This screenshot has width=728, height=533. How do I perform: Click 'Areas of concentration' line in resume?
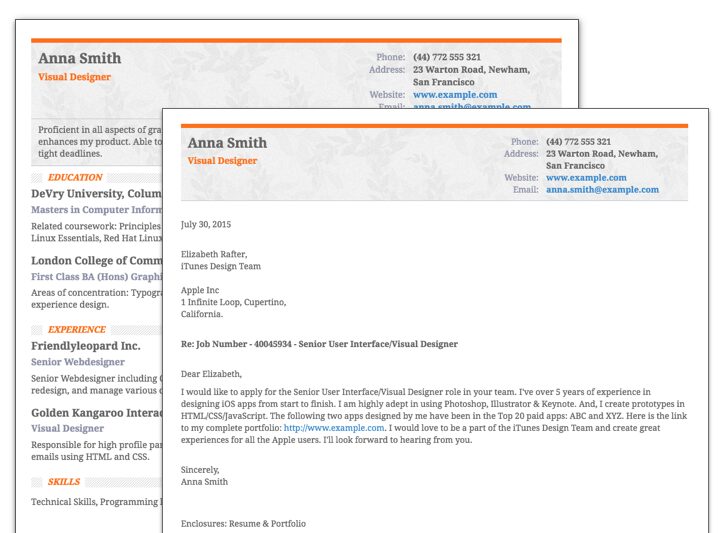(96, 293)
